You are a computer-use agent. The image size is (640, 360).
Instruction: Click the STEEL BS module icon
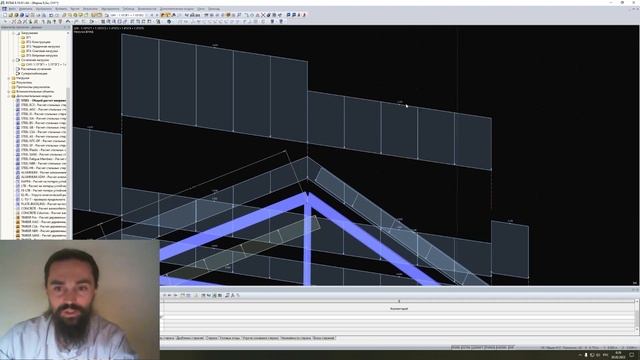[18, 123]
